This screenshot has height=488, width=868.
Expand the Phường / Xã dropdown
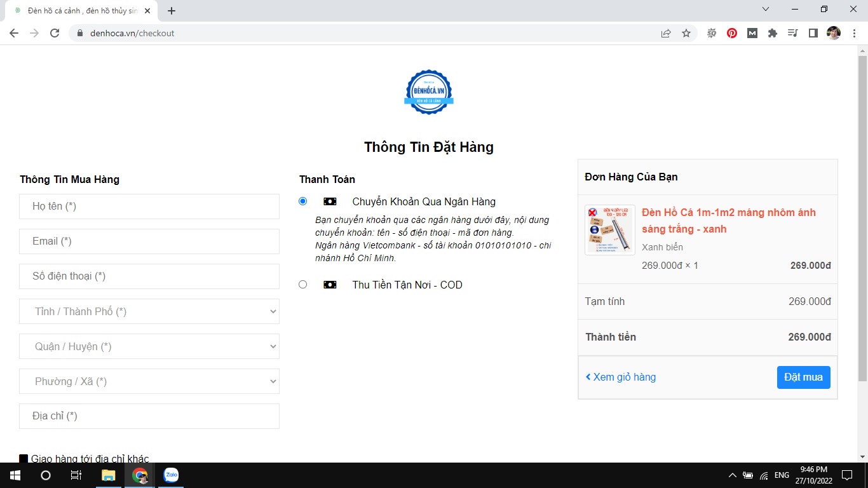(149, 381)
